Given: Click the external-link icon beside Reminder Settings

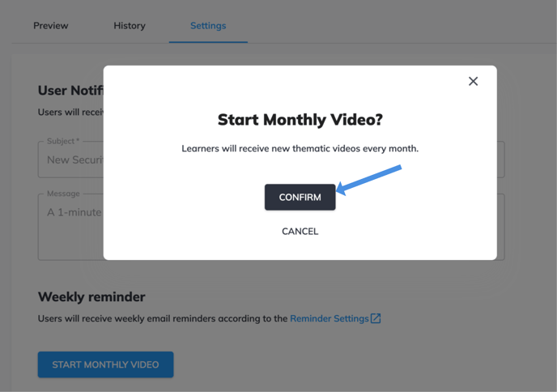Looking at the screenshot, I should pos(376,318).
